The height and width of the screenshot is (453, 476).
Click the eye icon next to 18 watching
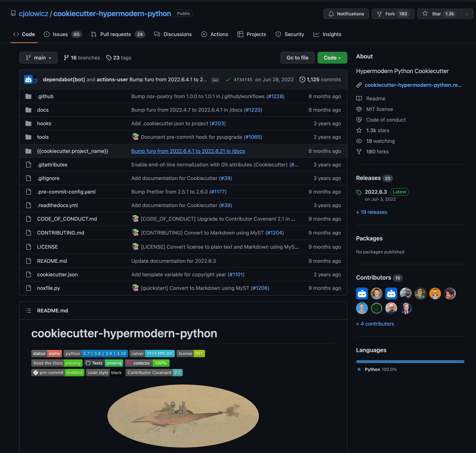pos(359,141)
